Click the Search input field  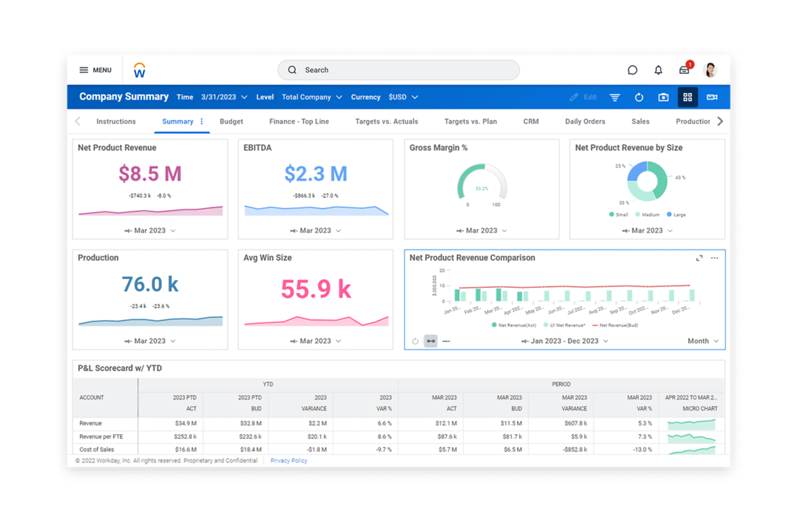(398, 70)
